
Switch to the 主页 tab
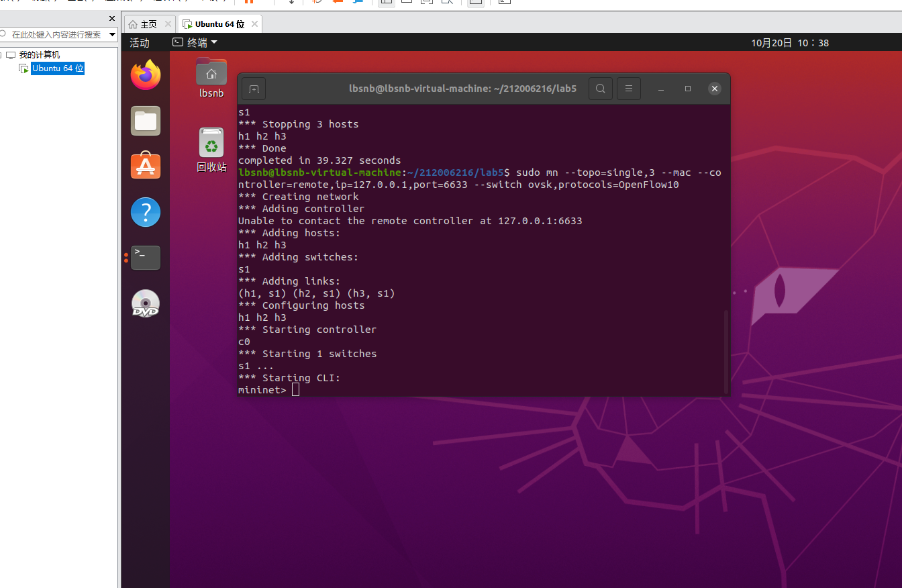(149, 24)
